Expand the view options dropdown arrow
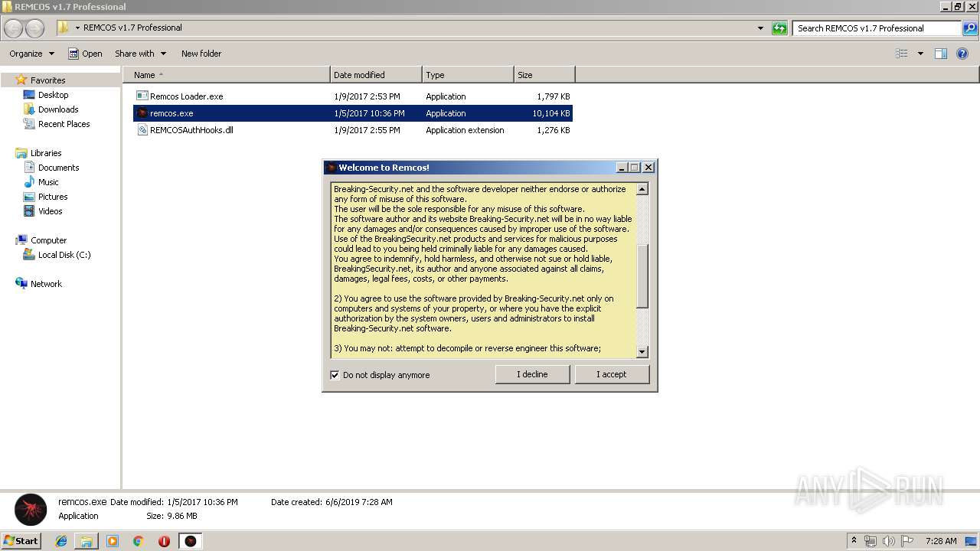The width and height of the screenshot is (980, 551). 920,54
